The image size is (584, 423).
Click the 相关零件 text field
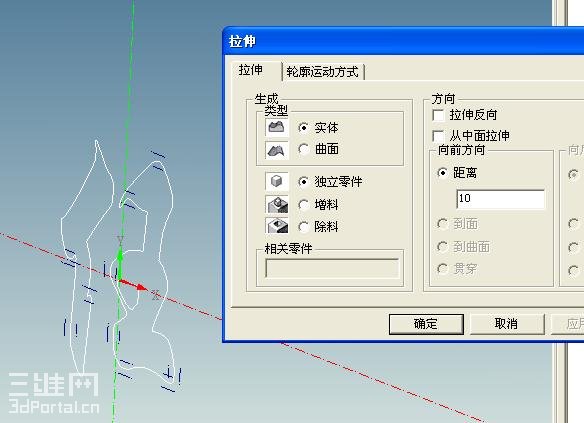pyautogui.click(x=331, y=268)
